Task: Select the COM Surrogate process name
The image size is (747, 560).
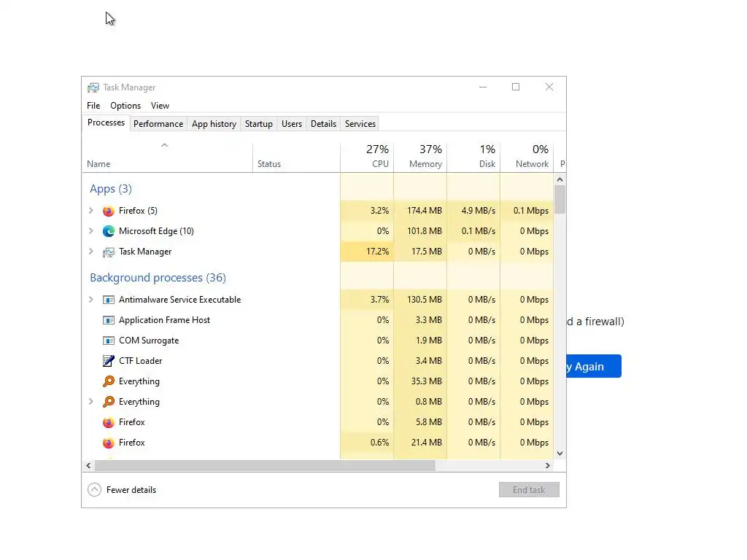Action: [x=149, y=341]
